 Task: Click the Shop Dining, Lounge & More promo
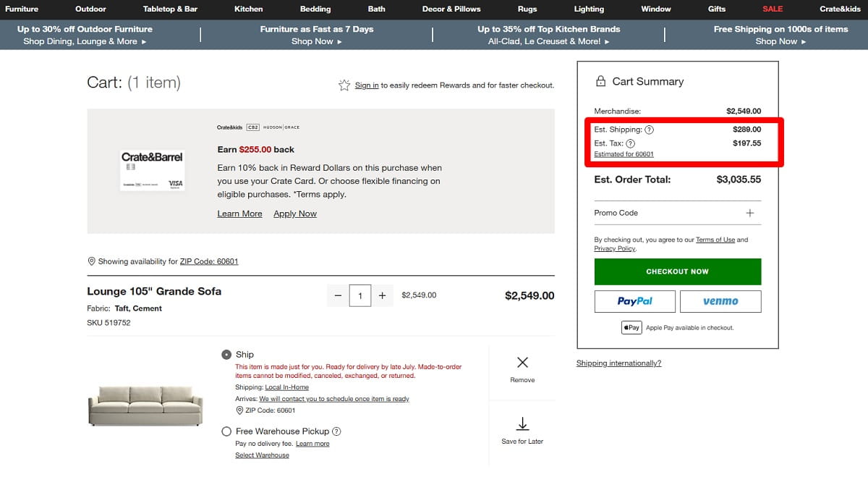click(x=85, y=41)
